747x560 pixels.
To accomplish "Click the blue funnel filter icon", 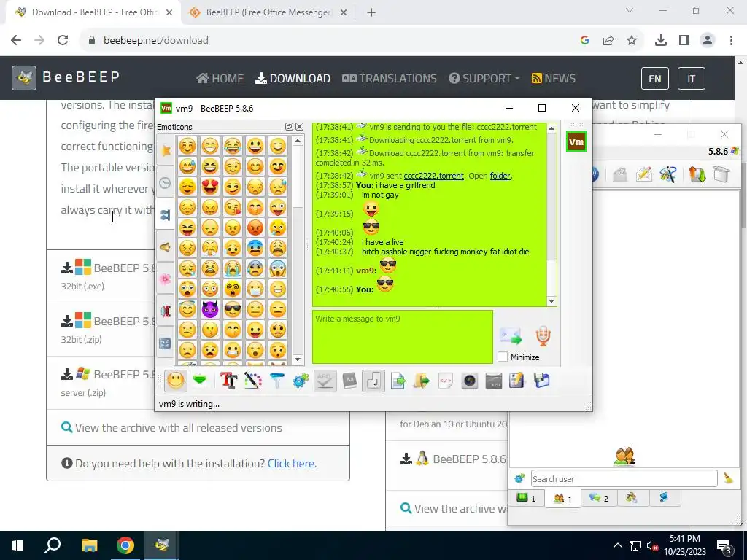I will tap(276, 381).
